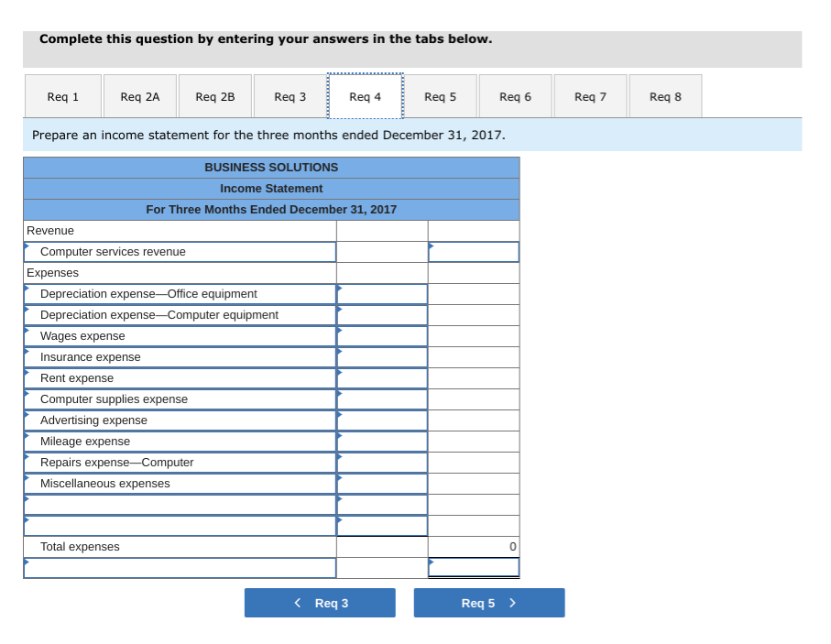Switch to the Req 1 tab
Screen dimensions: 831x644
coord(61,95)
